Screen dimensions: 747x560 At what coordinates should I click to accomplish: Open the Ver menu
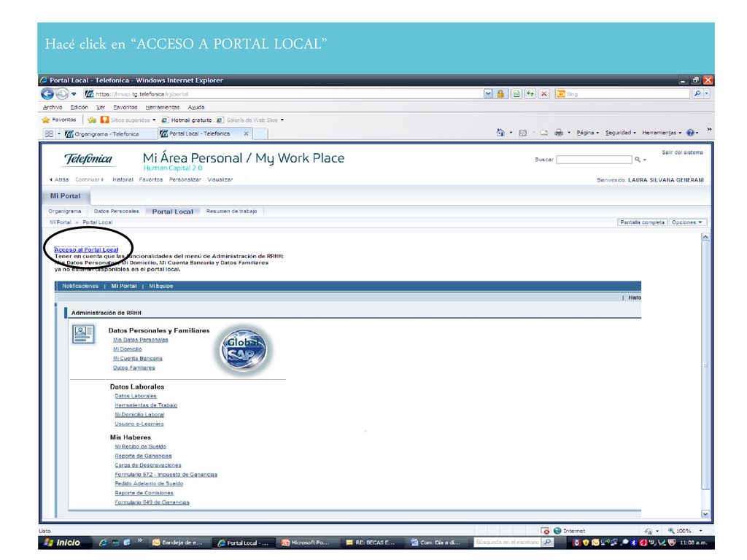(x=101, y=107)
